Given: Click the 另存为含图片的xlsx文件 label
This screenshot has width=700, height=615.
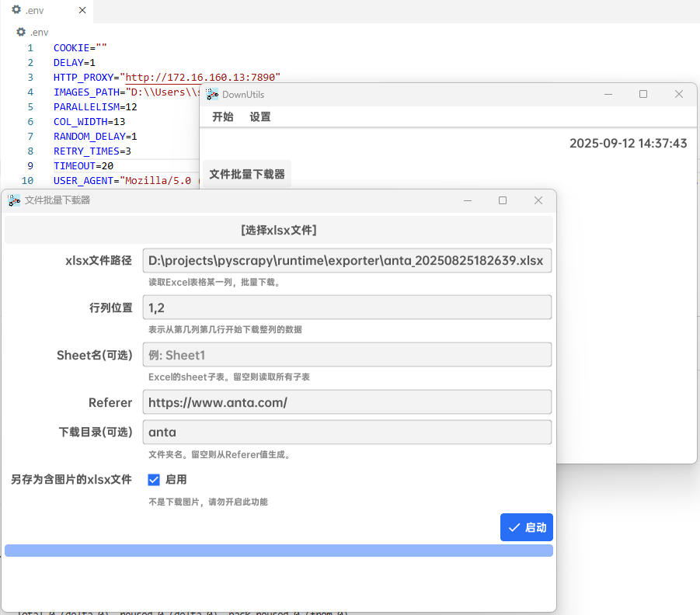Looking at the screenshot, I should pyautogui.click(x=71, y=480).
